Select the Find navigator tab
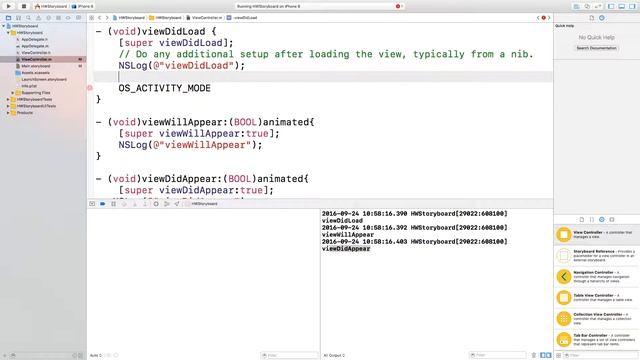 coord(28,18)
